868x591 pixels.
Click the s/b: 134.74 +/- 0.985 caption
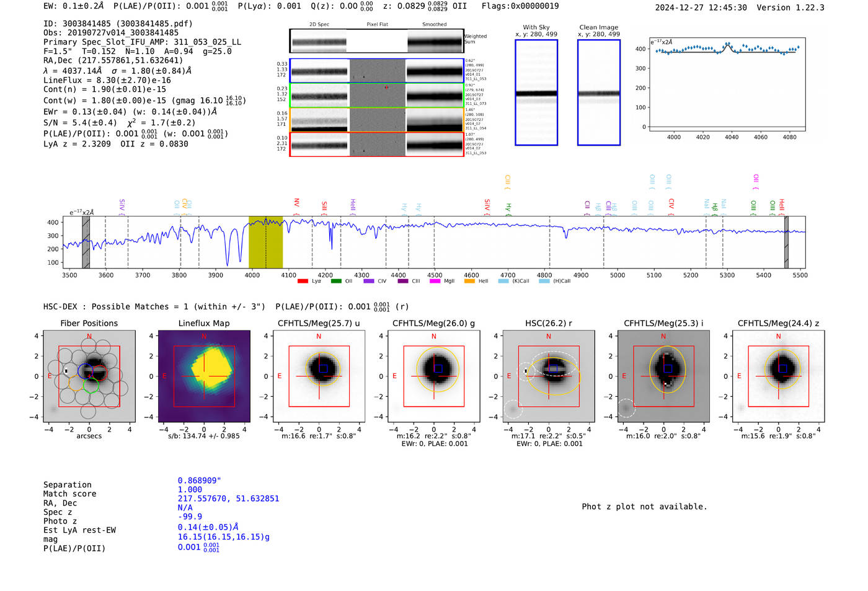(x=204, y=436)
